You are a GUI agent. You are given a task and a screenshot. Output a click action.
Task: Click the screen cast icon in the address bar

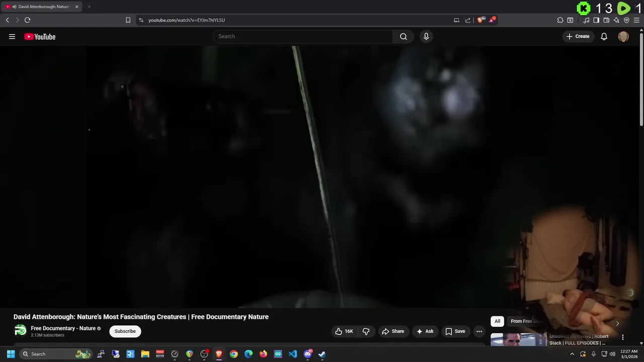(456, 20)
